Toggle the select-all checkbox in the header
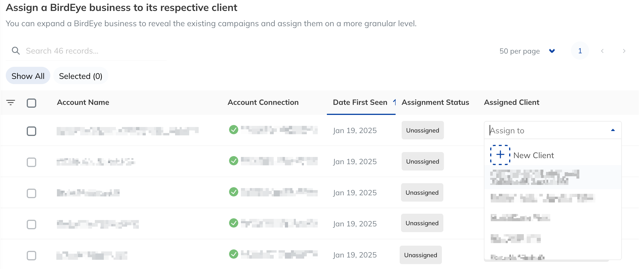Screen dimensions: 644x269 (x=31, y=103)
